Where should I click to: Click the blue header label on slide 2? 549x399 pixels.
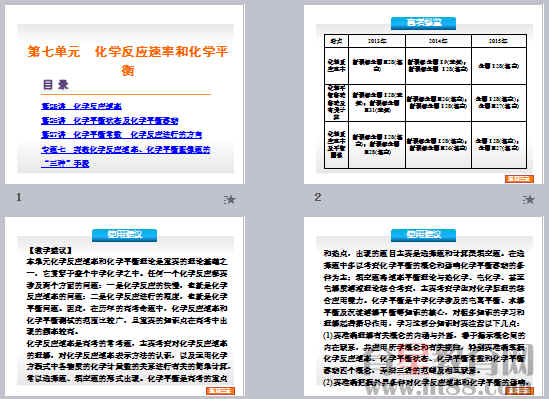click(423, 23)
